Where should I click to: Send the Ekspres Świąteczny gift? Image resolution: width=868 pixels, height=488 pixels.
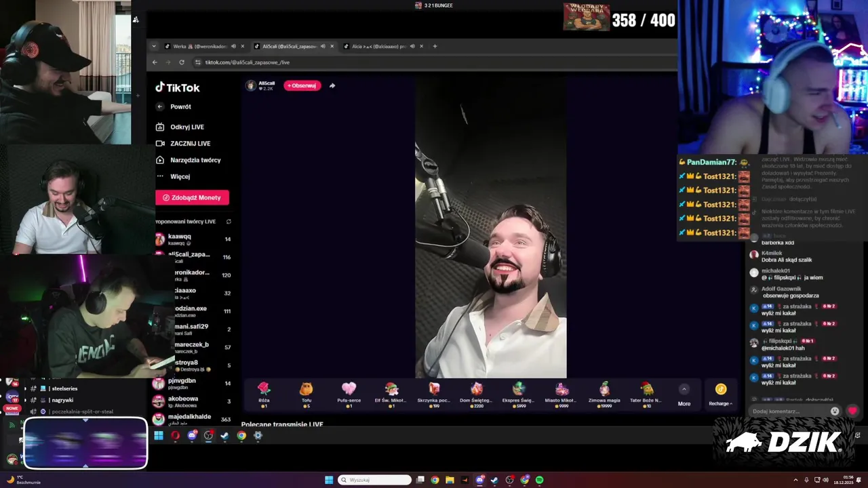[519, 393]
